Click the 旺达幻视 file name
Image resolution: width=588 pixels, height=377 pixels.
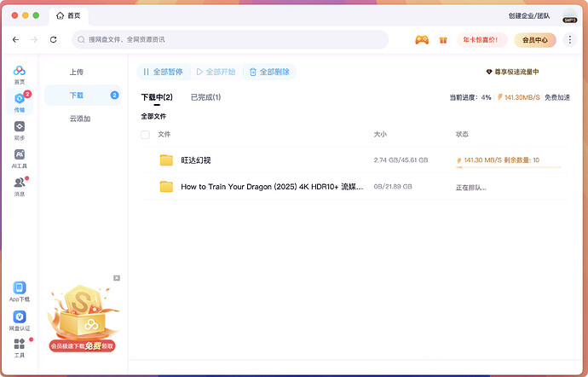pos(196,160)
